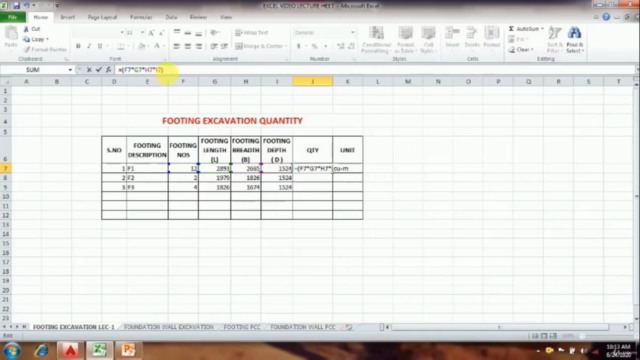Viewport: 640px width, 360px height.
Task: Click the Save icon in Quick Access Toolbar
Action: [x=16, y=6]
